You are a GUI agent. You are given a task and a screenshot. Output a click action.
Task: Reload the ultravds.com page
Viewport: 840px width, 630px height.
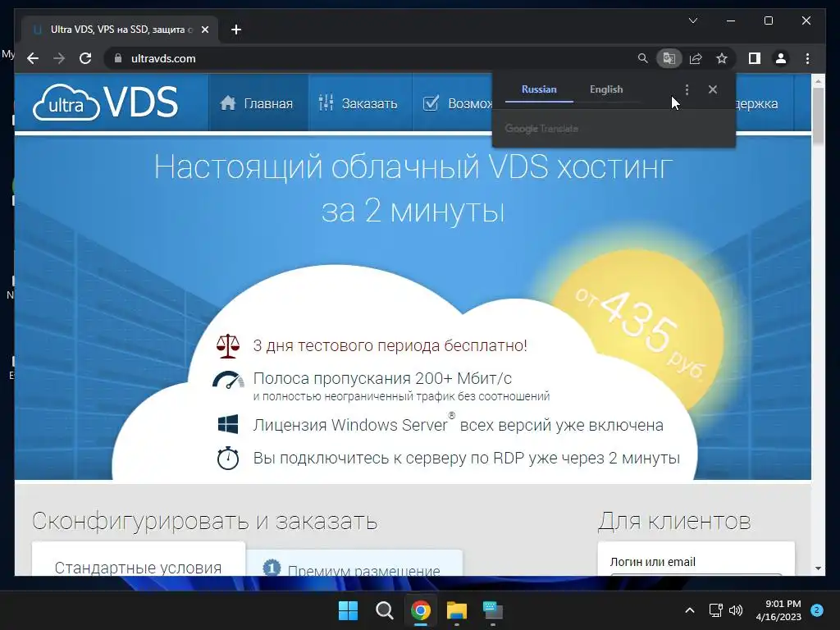(85, 58)
